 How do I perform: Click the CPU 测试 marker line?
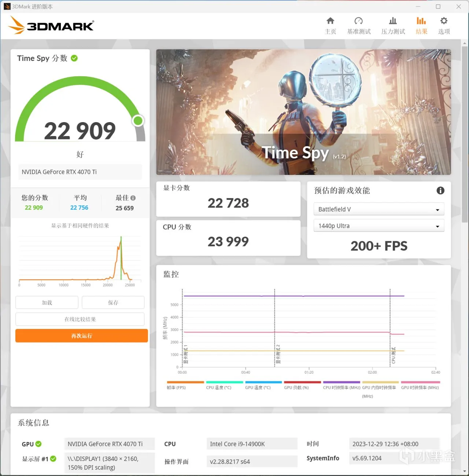pos(390,327)
